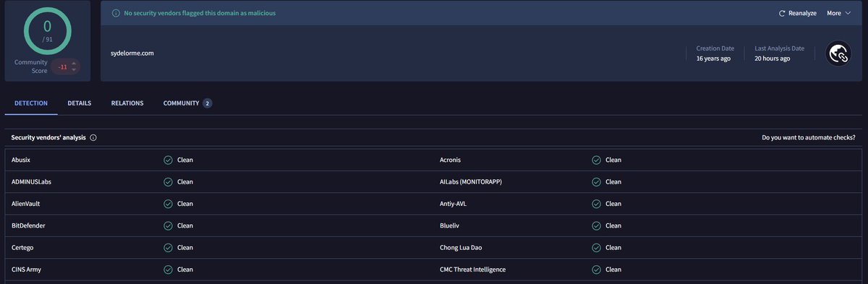Screen dimensions: 868x284
Task: Click the COMMUNITY count badge 2
Action: (x=207, y=103)
